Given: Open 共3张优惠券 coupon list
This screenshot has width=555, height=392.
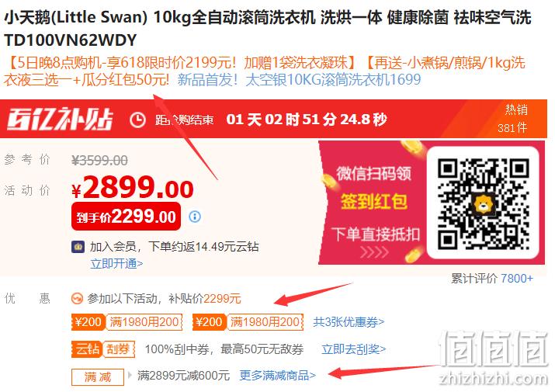Looking at the screenshot, I should pyautogui.click(x=349, y=322).
